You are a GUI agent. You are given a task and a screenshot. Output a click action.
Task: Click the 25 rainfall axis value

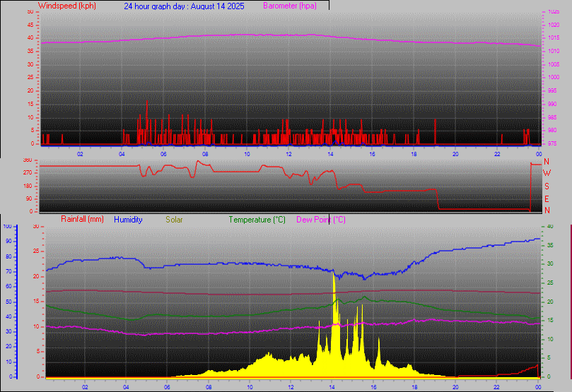(36, 251)
